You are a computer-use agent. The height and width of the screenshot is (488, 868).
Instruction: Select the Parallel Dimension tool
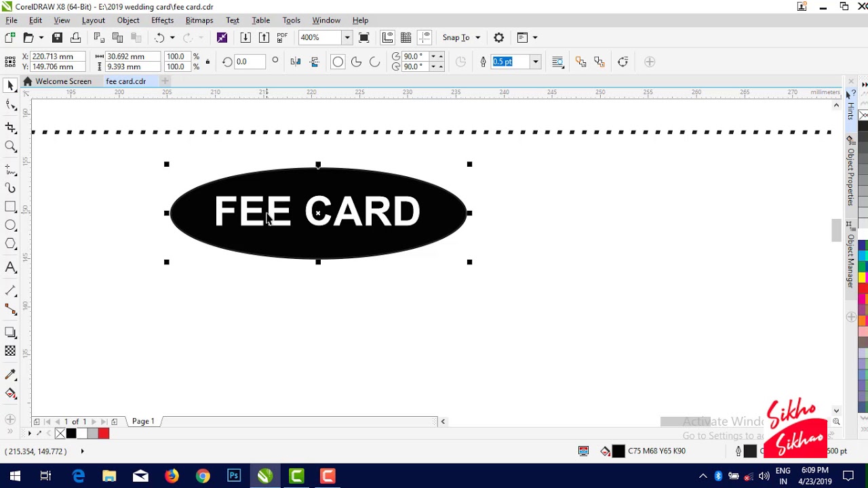(10, 291)
